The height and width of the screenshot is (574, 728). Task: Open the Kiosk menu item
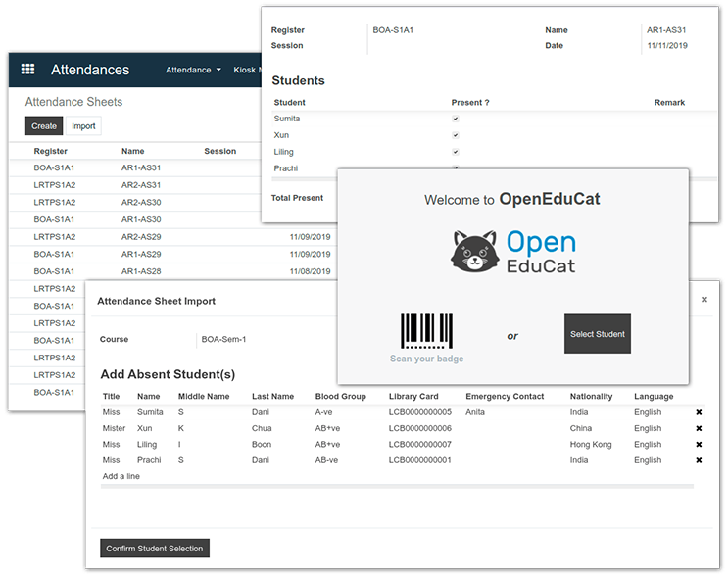pos(247,70)
